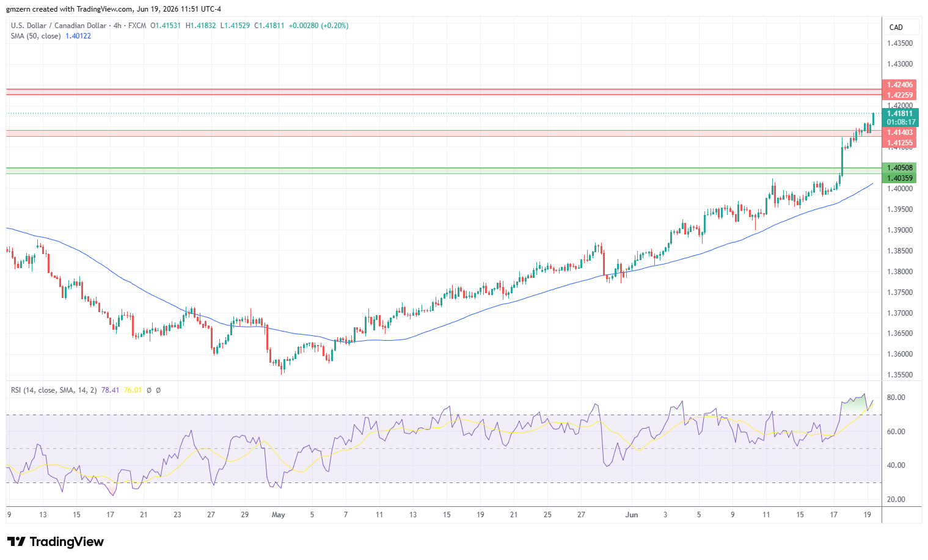Click the change value +0.00280 (+0.20%)

(x=319, y=26)
